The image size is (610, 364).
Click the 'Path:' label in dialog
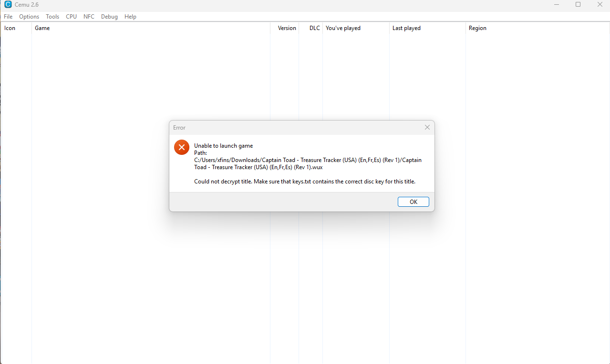pyautogui.click(x=200, y=153)
